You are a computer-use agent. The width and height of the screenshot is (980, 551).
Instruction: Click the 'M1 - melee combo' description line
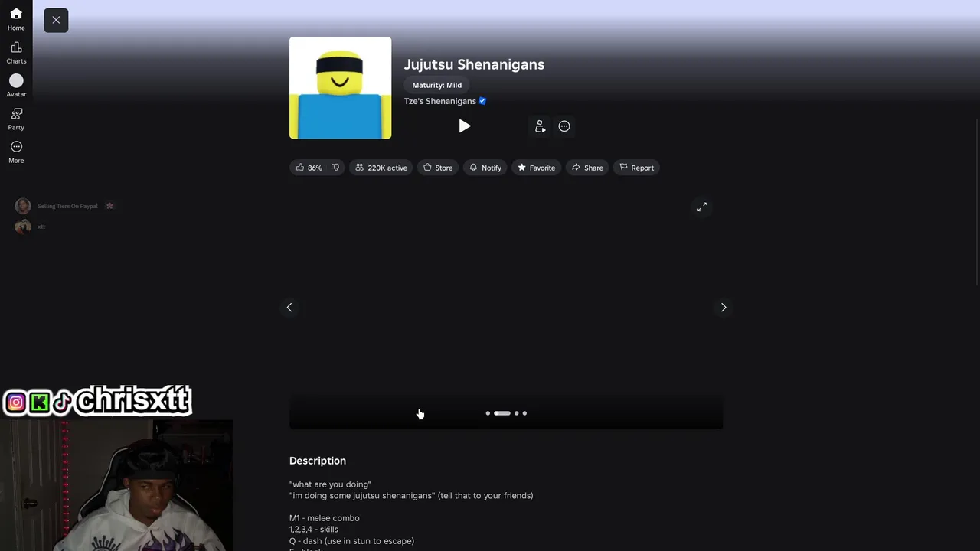pyautogui.click(x=325, y=518)
